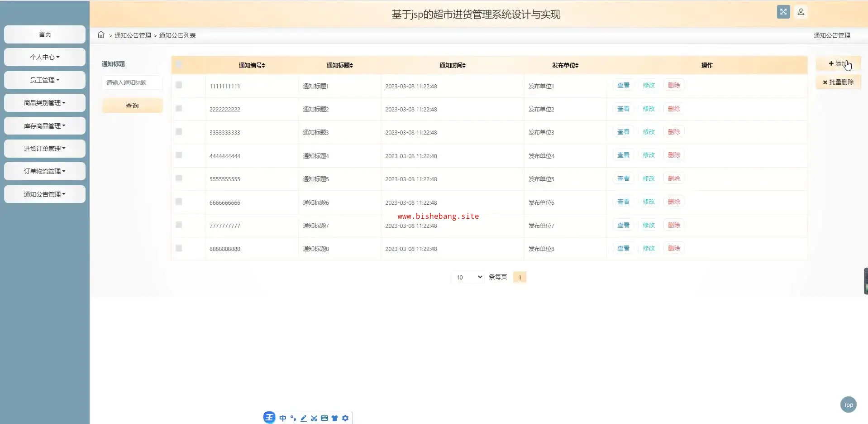Expand the 进货订单管理 sidebar menu
868x424 pixels.
(44, 149)
